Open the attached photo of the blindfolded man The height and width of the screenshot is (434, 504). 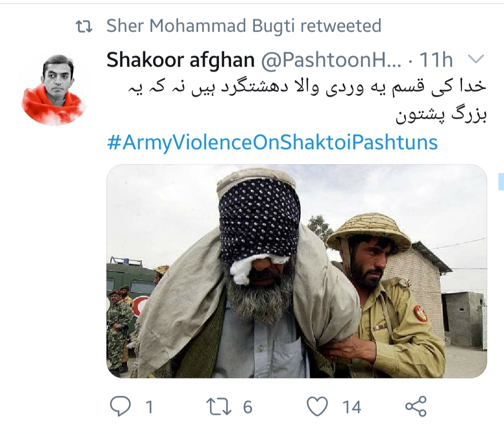(x=297, y=271)
